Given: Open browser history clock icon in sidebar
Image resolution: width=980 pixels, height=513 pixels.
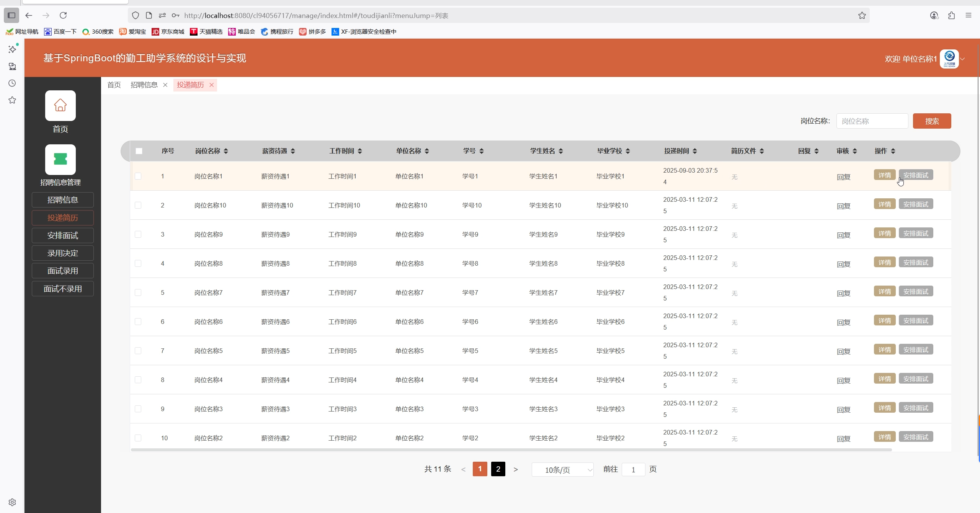Looking at the screenshot, I should pos(12,83).
